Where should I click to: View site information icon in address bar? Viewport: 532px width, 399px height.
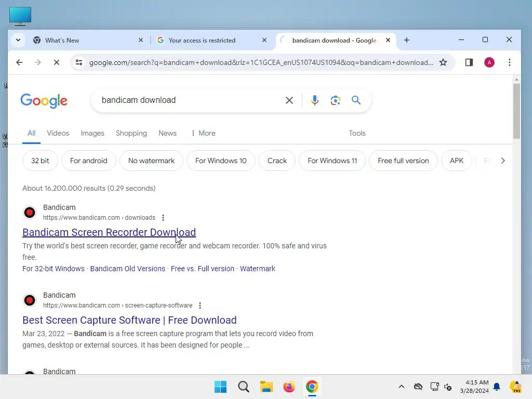pyautogui.click(x=79, y=62)
